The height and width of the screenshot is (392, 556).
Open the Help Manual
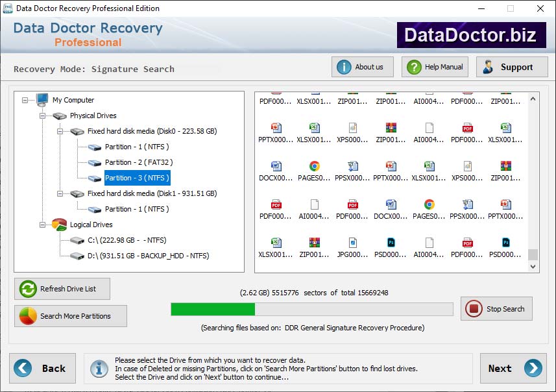[x=434, y=66]
